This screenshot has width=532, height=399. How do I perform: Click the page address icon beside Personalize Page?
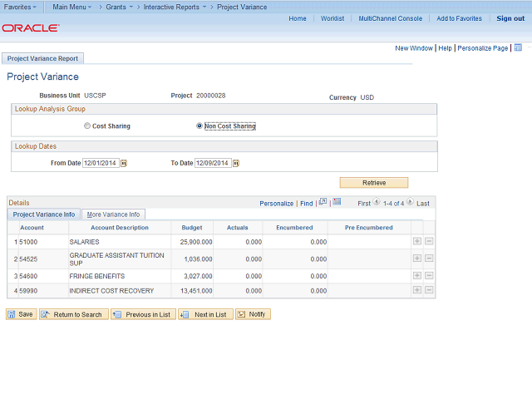point(518,48)
